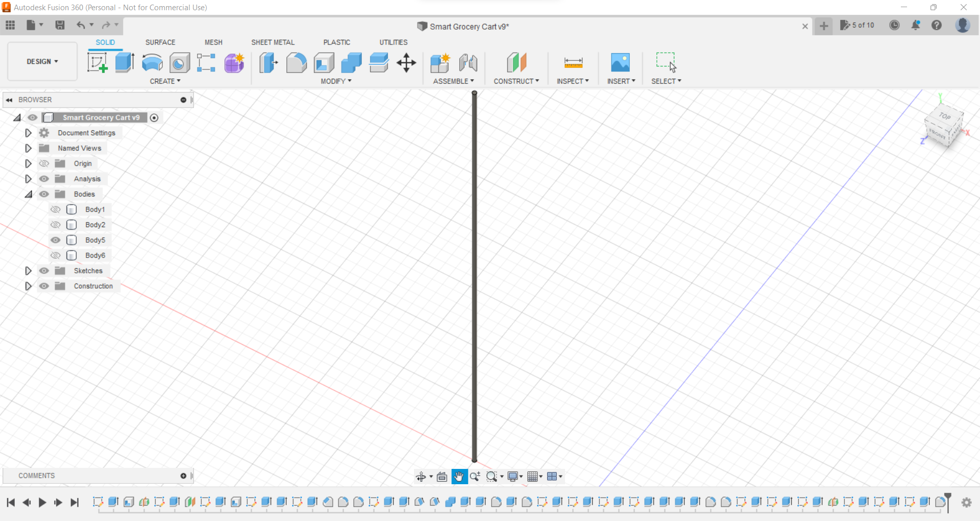Expand the Sketches folder
Screen dimensions: 980x521
[x=28, y=271]
